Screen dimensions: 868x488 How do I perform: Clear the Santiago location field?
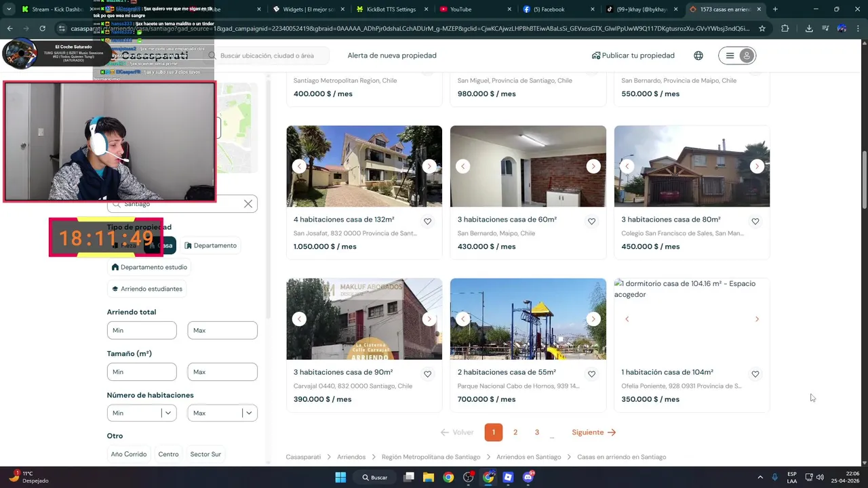(248, 203)
